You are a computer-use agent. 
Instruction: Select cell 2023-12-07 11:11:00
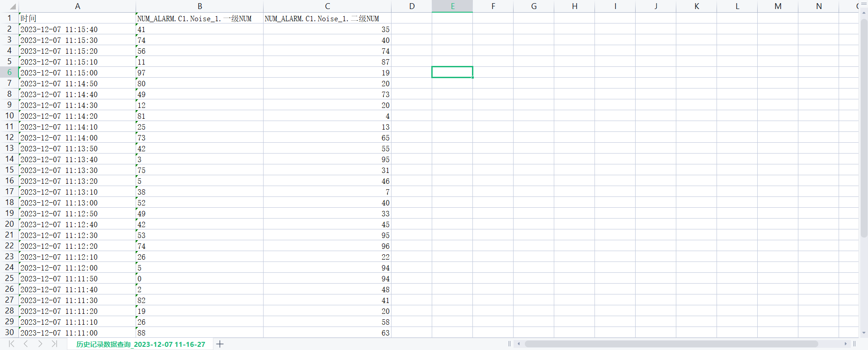(x=77, y=332)
